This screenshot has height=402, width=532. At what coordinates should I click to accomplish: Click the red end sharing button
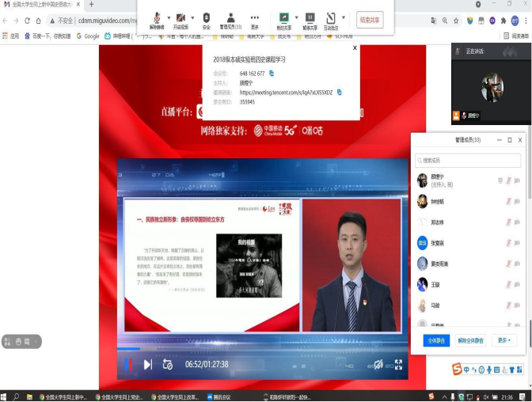[370, 20]
